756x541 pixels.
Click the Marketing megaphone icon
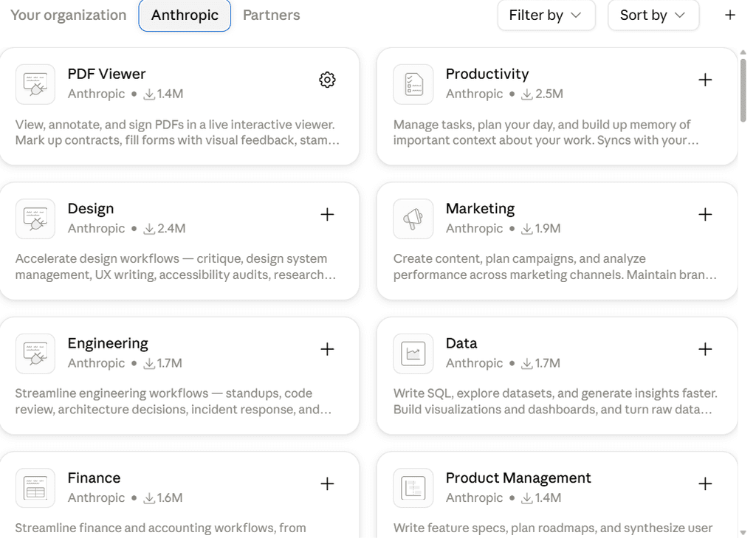[413, 218]
